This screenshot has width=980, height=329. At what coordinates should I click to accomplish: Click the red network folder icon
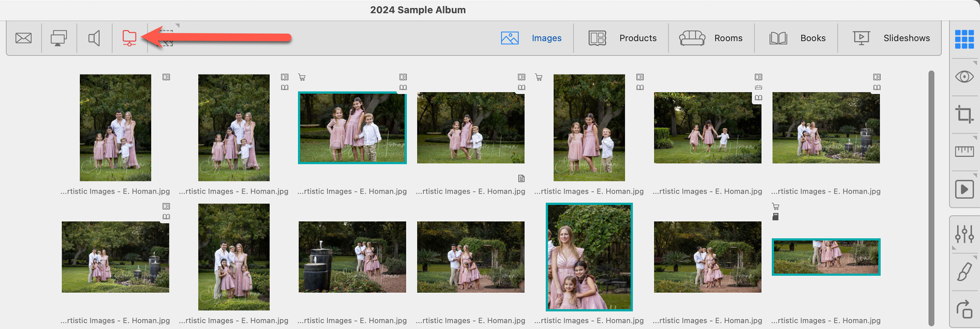(129, 38)
